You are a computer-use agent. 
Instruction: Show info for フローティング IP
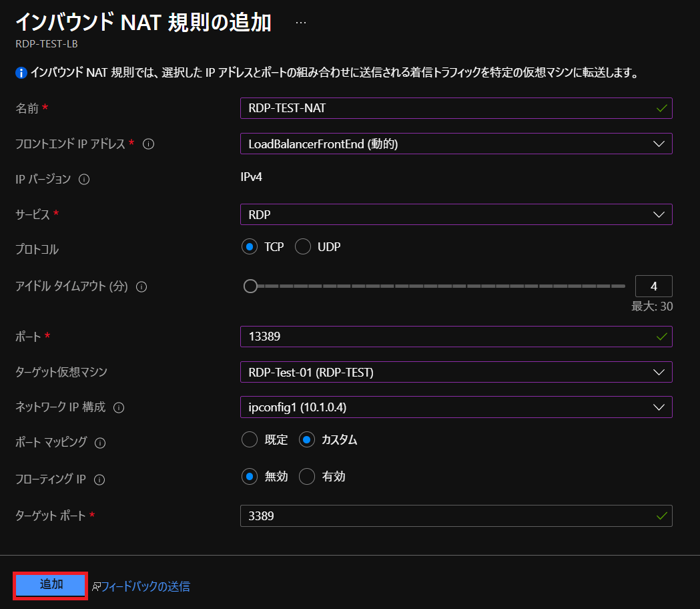[x=99, y=479]
